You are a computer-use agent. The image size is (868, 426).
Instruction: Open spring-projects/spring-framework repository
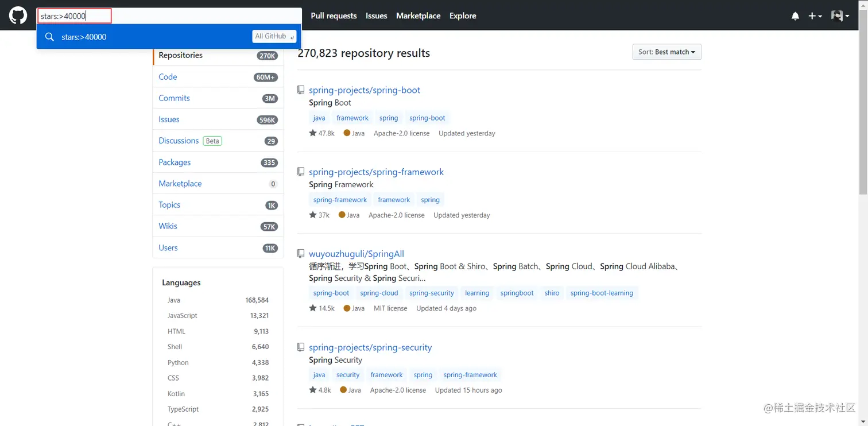pos(376,172)
